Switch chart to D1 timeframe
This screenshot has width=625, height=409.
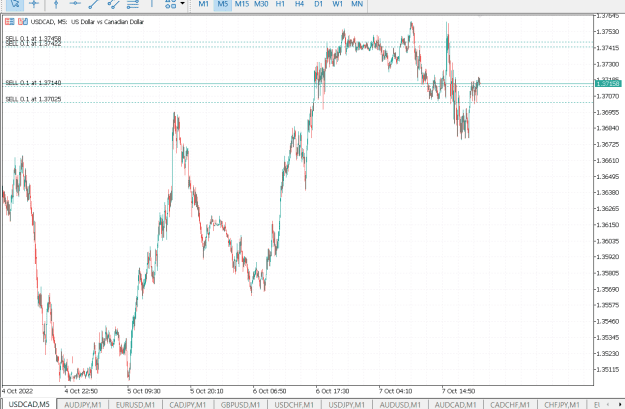318,4
